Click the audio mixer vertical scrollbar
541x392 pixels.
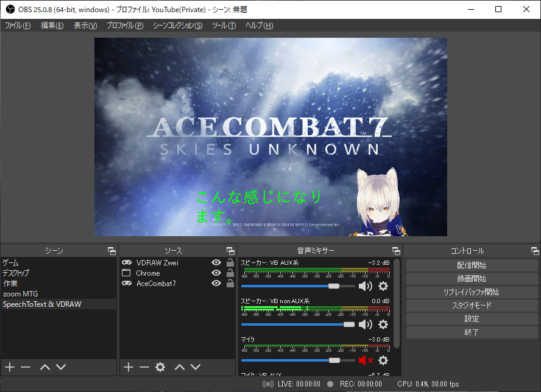(397, 303)
